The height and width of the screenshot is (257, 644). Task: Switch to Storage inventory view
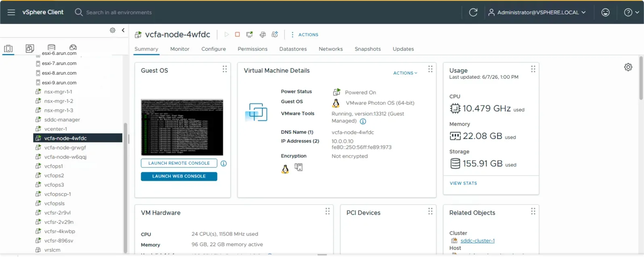[x=51, y=47]
